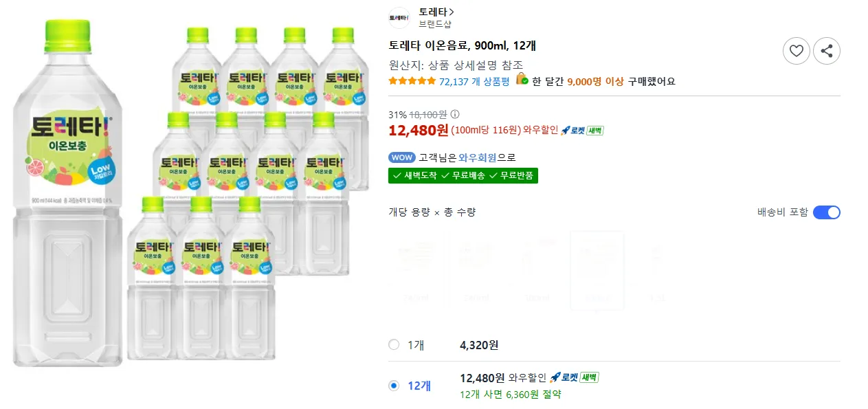Click the five-star rating icons
Screen dimensions: 868x409
click(412, 81)
